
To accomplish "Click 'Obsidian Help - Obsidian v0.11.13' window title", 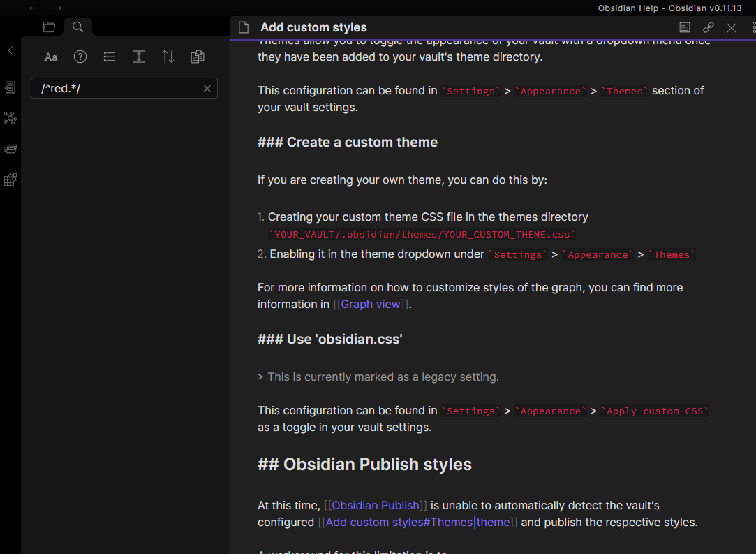I will (x=669, y=8).
